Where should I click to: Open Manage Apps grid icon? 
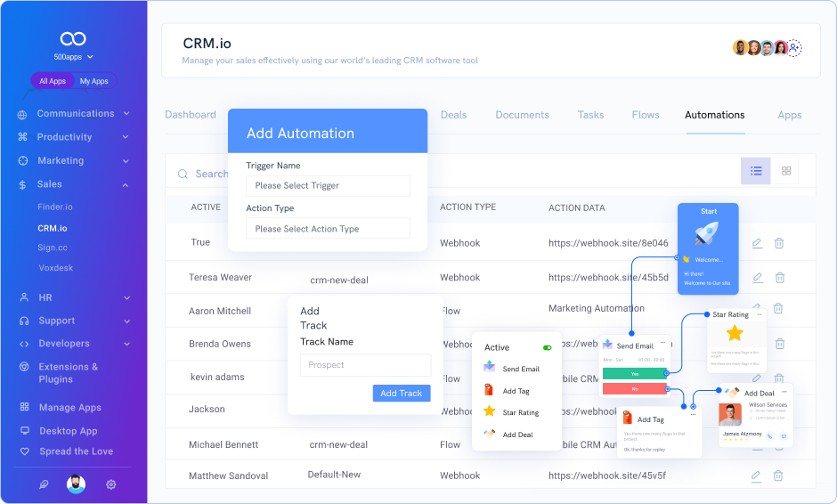coord(24,407)
